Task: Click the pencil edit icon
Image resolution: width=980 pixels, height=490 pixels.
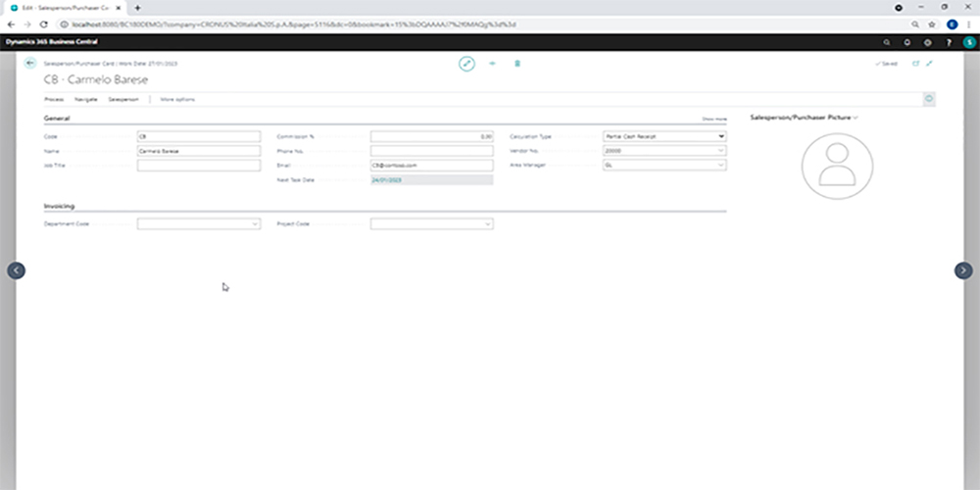Action: [466, 64]
